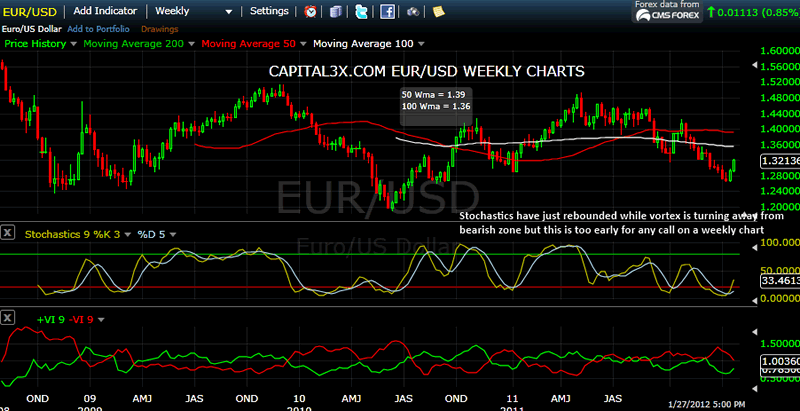Click the CMS Forex logo
Viewport: 800px width, 411px height.
667,16
